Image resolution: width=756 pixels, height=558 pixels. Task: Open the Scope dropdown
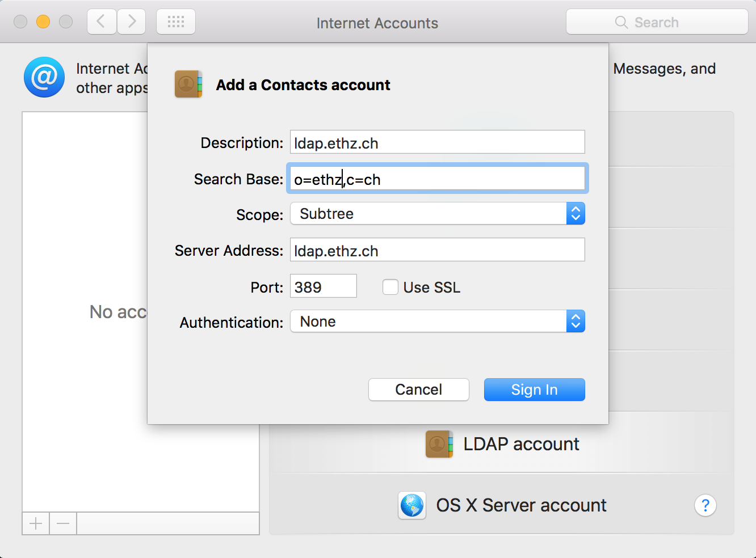(437, 214)
